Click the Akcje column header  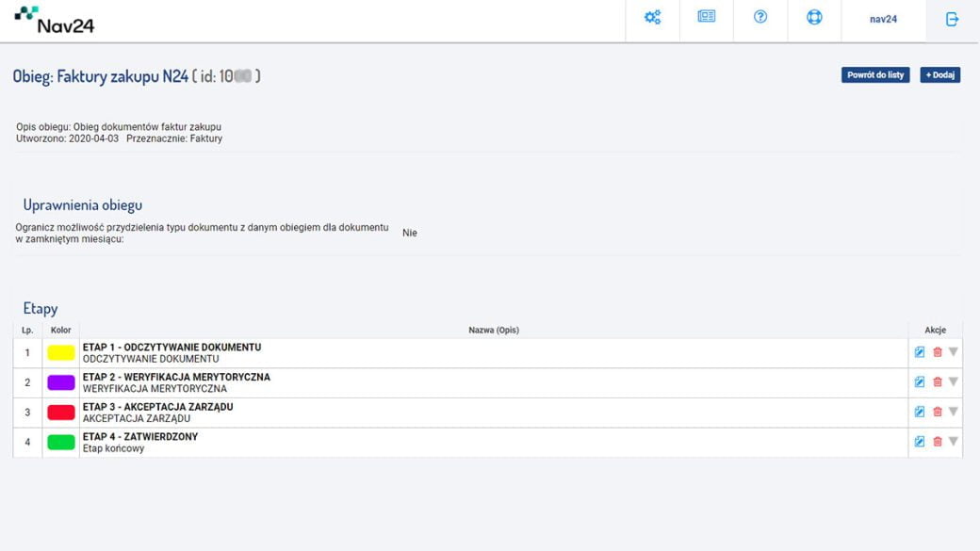935,330
